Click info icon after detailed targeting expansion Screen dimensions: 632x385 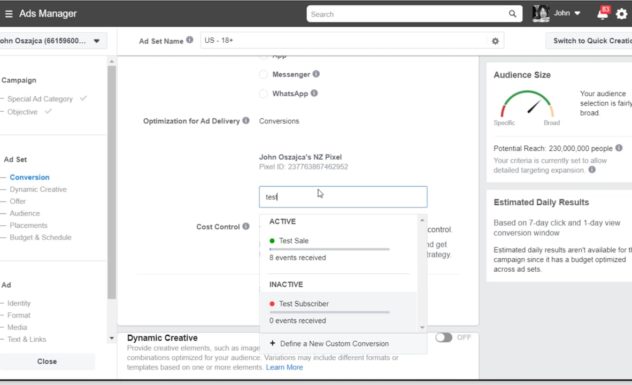click(x=592, y=170)
